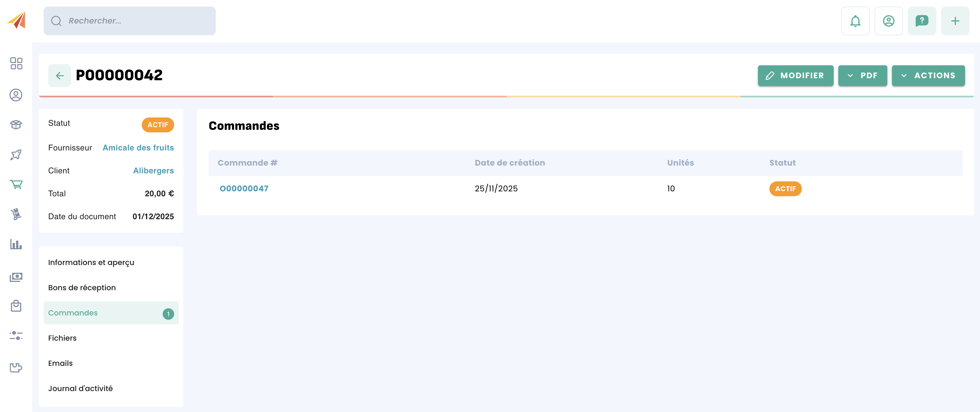Click the help question mark icon
The height and width of the screenshot is (412, 980).
click(921, 21)
